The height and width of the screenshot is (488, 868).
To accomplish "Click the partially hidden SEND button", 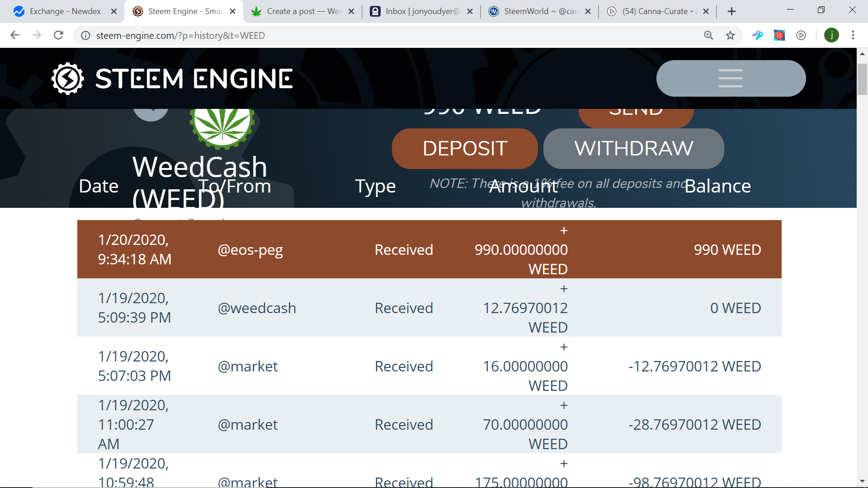I will tap(636, 117).
